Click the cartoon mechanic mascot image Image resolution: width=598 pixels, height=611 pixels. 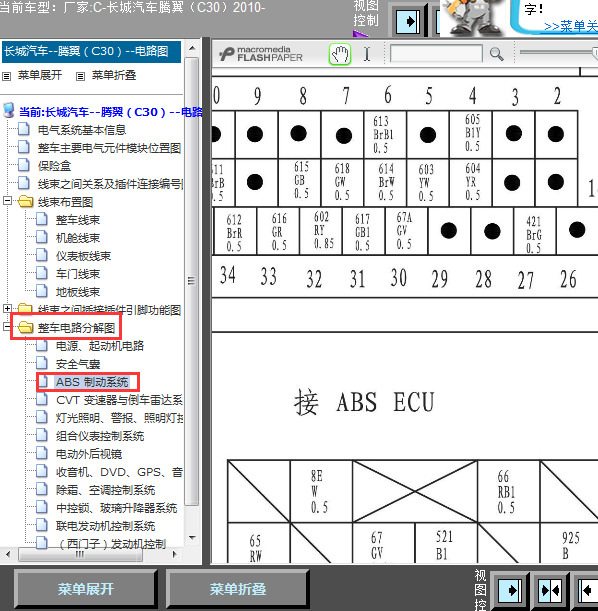pos(473,18)
